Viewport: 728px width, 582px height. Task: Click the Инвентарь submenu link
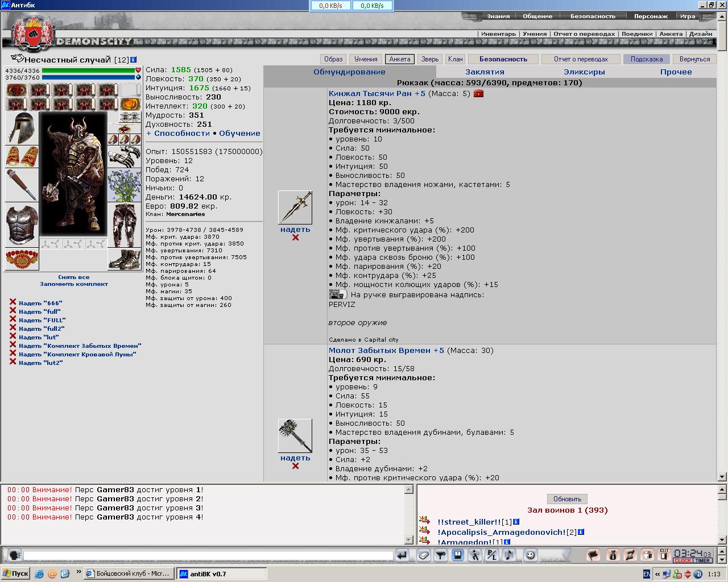tap(498, 34)
